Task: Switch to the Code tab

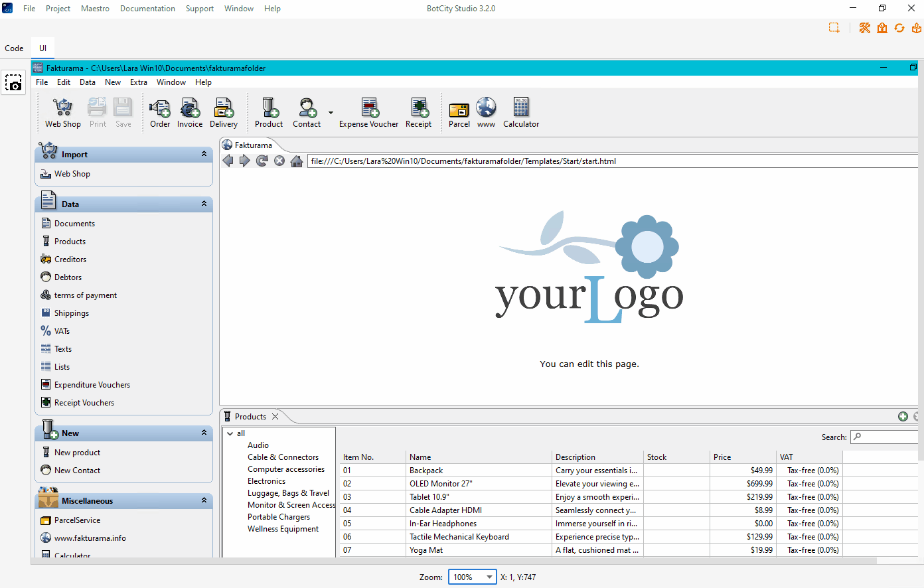Action: point(14,48)
